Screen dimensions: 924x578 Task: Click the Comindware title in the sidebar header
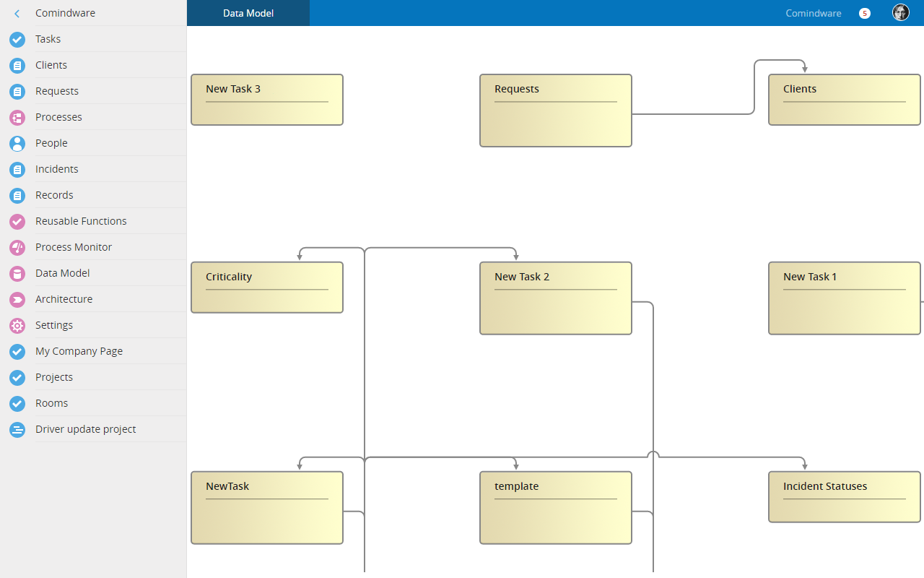(x=65, y=13)
